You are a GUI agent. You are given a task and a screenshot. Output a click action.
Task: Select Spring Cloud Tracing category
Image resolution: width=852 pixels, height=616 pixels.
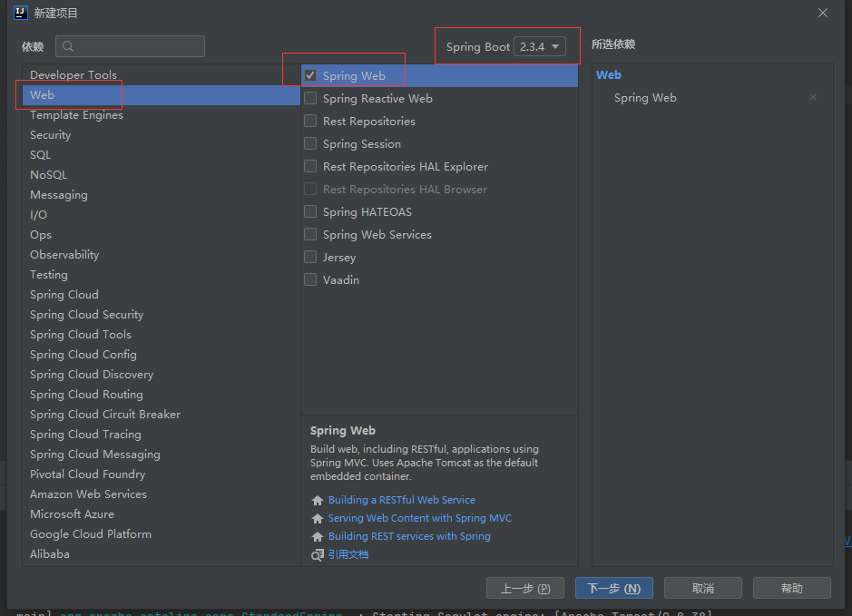[162, 434]
